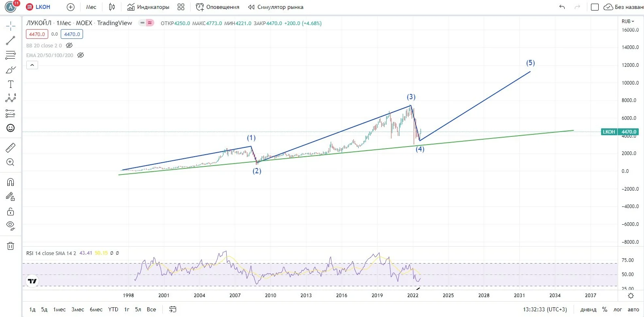Select the trend line drawing tool
The height and width of the screenshot is (317, 644).
click(x=11, y=40)
